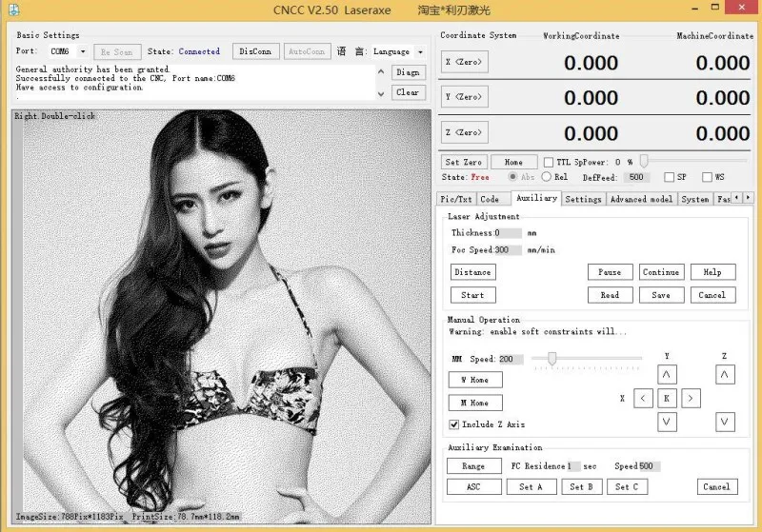This screenshot has height=532, width=762.
Task: Raise Z axis with up arrow
Action: coord(725,375)
